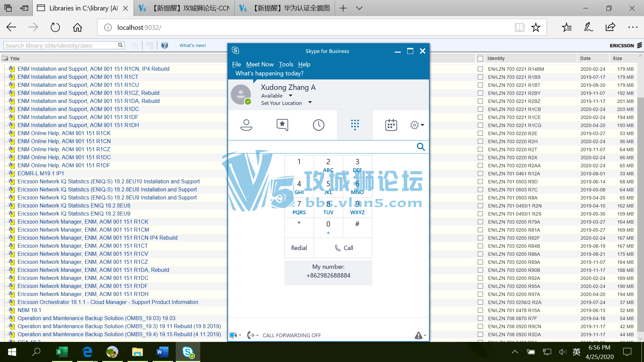This screenshot has height=362, width=644.
Task: Check the box for EN/LZN 703 0205 R92A
Action: (480, 278)
